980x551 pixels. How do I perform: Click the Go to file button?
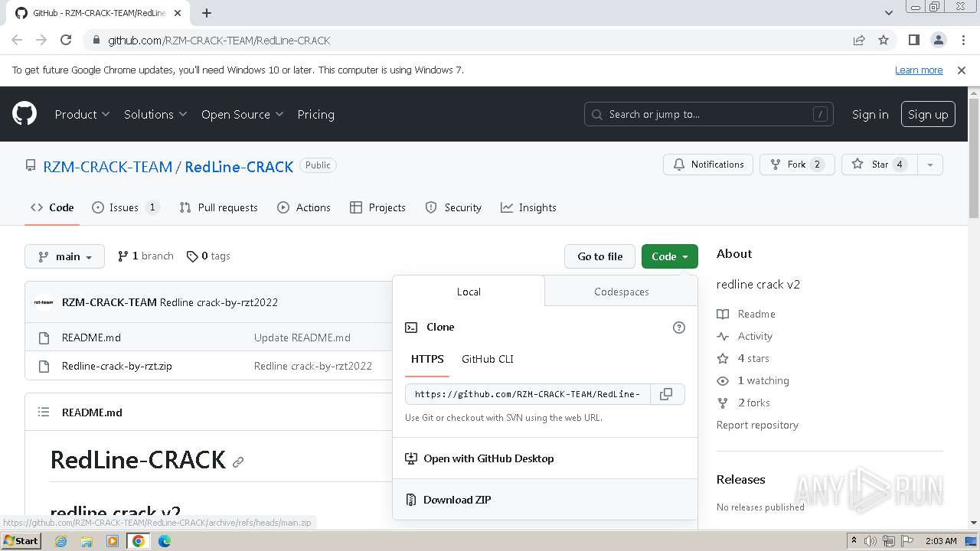tap(600, 256)
